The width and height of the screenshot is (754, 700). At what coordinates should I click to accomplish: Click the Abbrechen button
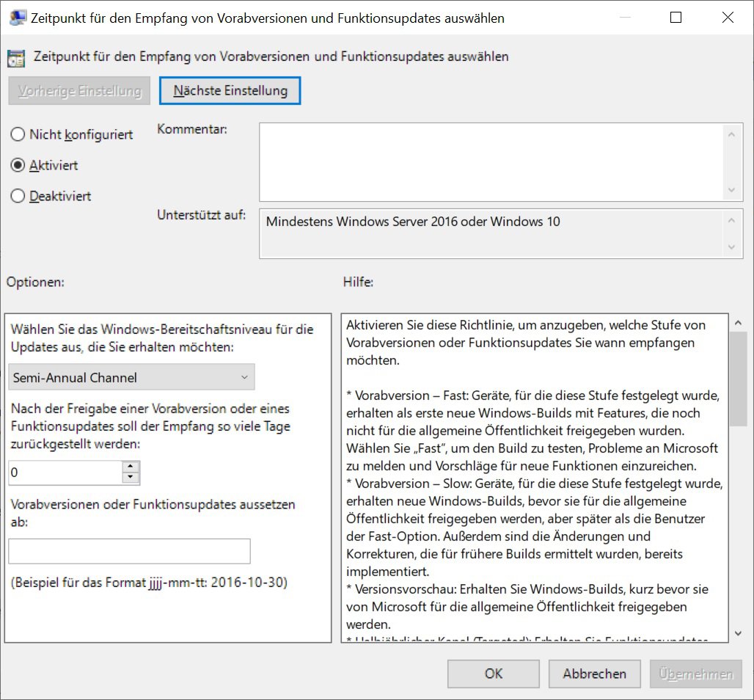click(594, 674)
